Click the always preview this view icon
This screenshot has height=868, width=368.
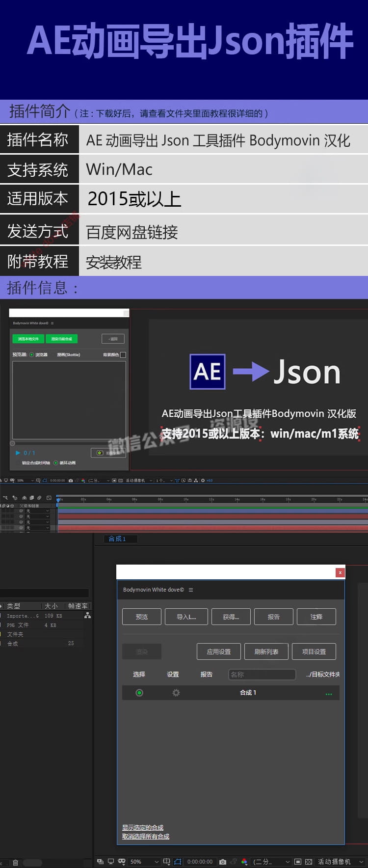[x=101, y=862]
